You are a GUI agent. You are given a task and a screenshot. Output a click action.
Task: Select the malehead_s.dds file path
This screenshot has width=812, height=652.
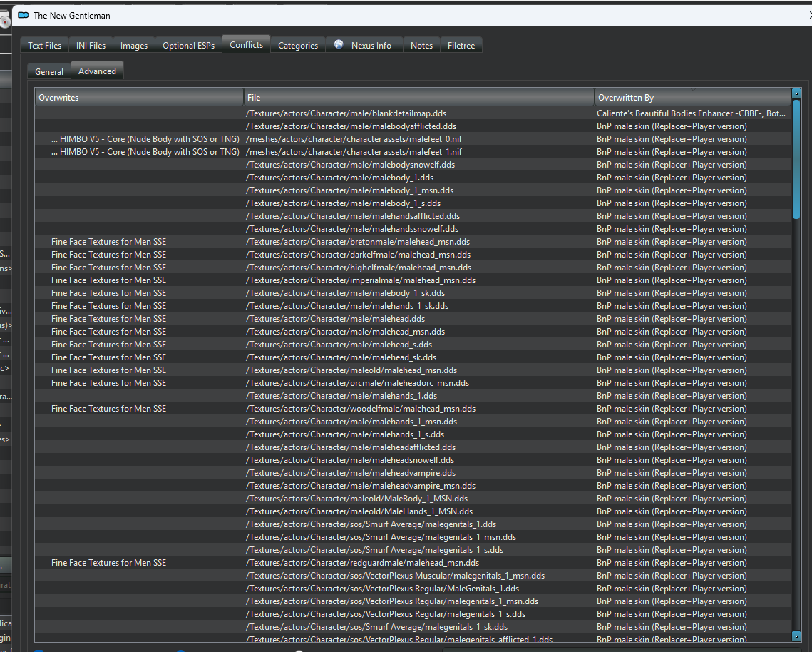339,344
